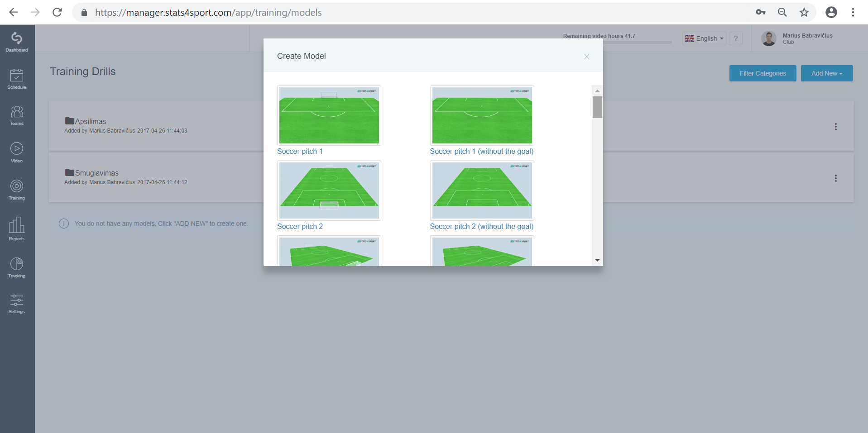Click the saved passwords key icon

(761, 12)
